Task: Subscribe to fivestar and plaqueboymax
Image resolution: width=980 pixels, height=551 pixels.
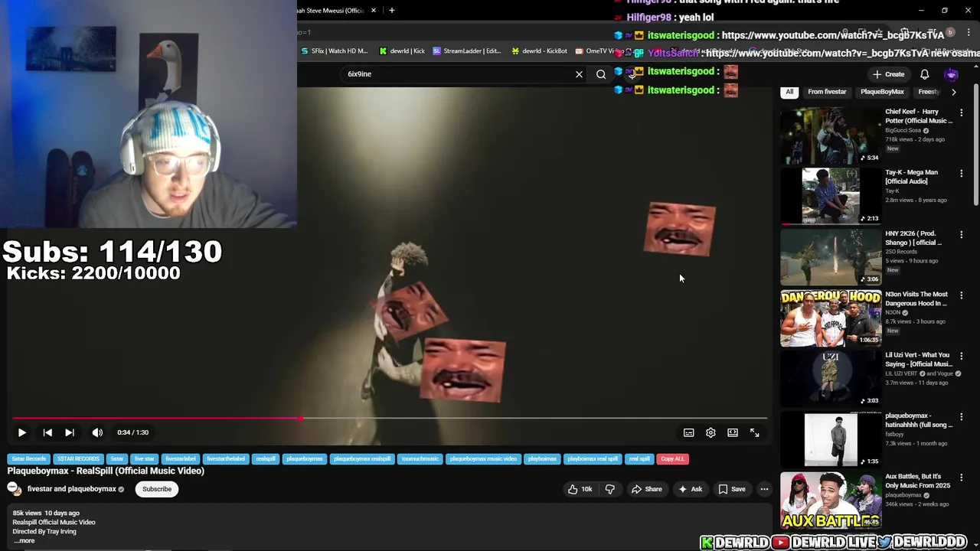Action: click(x=157, y=489)
